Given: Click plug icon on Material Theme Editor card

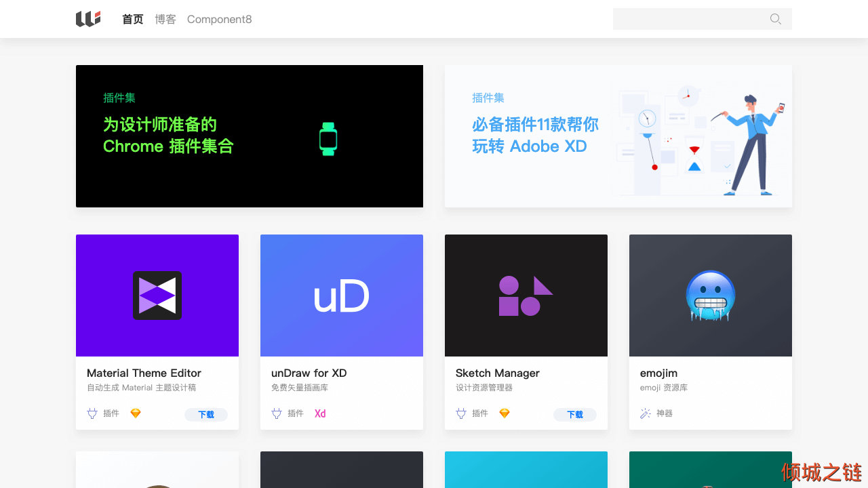Looking at the screenshot, I should 92,413.
